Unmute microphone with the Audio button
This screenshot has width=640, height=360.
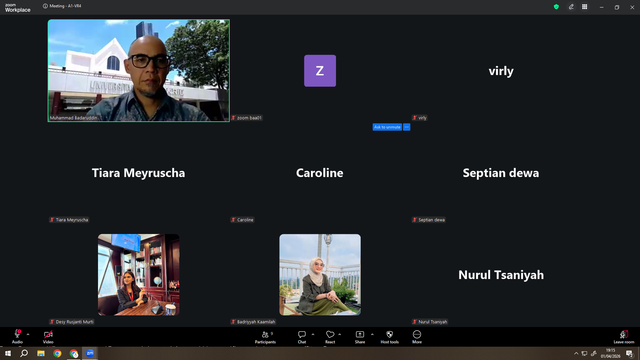coord(17,337)
